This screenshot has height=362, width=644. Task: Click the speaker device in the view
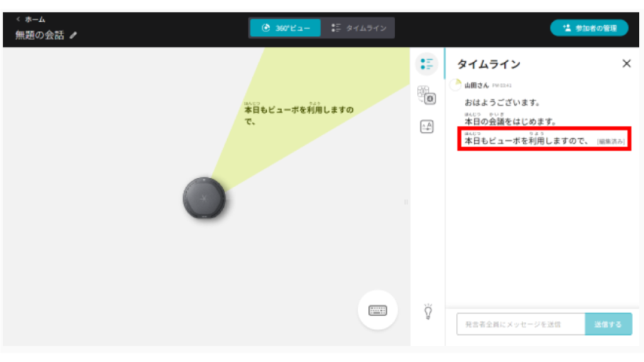click(x=204, y=198)
